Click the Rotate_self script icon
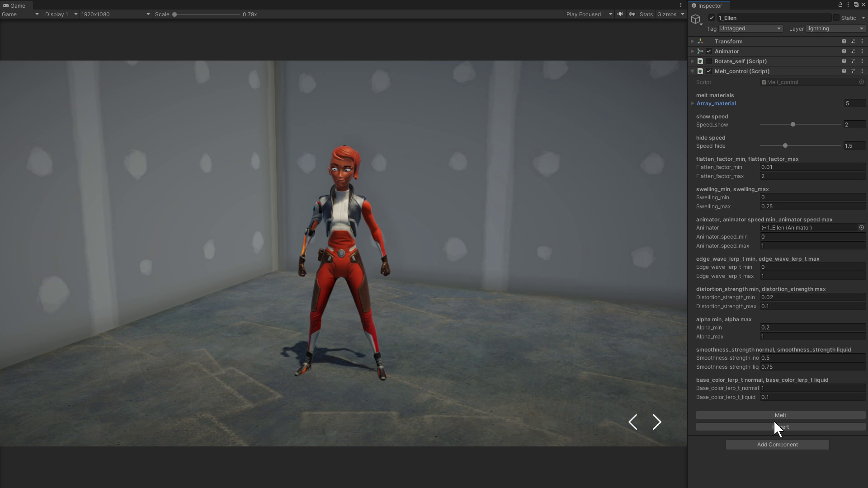Image resolution: width=868 pixels, height=488 pixels. click(x=700, y=61)
